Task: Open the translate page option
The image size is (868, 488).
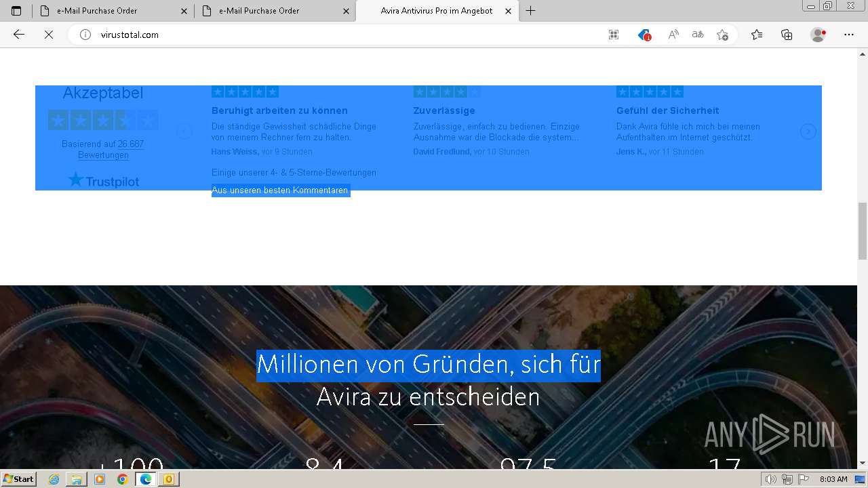Action: tap(698, 35)
